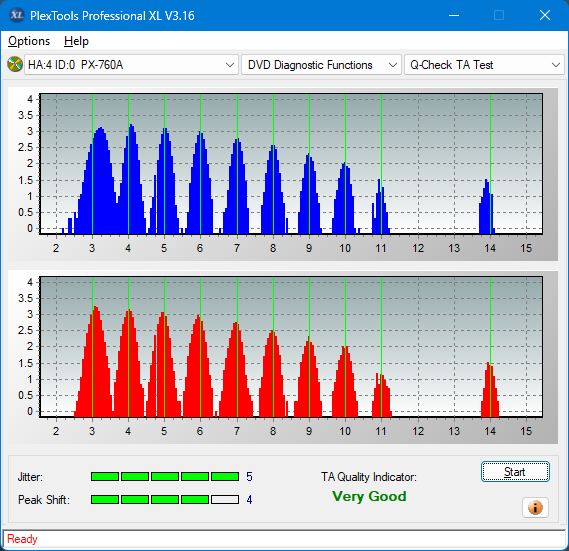Click the XL application logo in title bar

(x=16, y=15)
